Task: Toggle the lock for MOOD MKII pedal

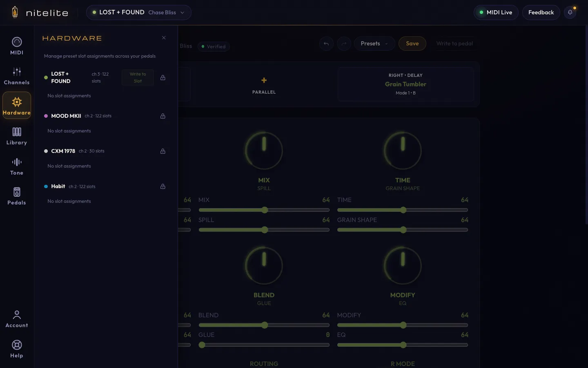Action: [x=163, y=116]
